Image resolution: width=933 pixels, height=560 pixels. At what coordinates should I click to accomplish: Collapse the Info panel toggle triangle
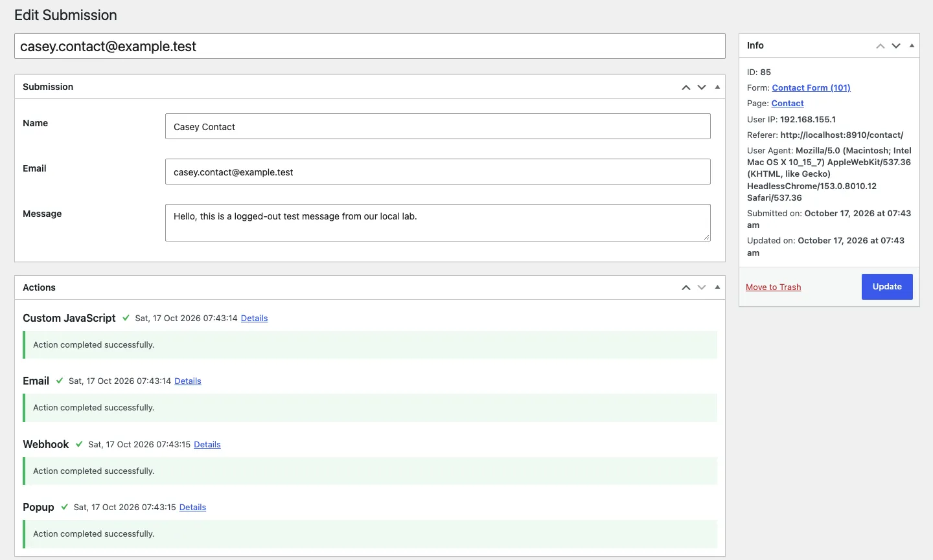(x=912, y=45)
